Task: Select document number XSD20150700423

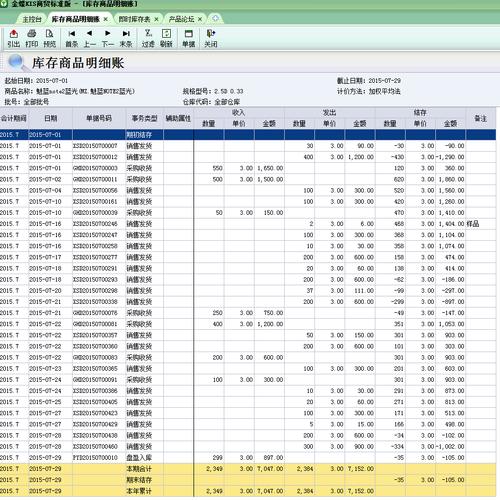Action: (x=95, y=413)
